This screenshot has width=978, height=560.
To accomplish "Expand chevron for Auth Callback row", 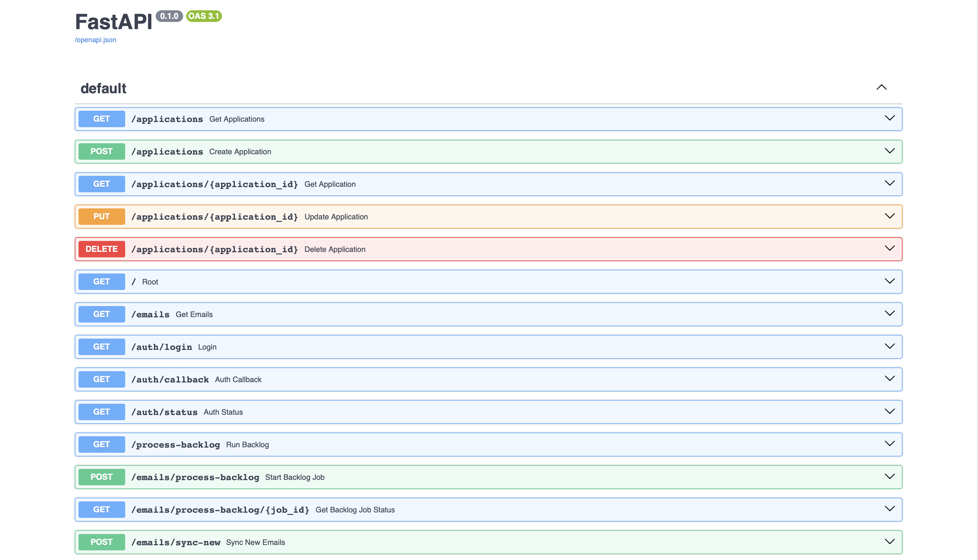I will coord(890,378).
